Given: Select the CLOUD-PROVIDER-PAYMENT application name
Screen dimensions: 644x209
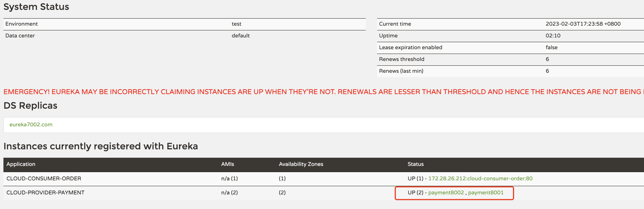Looking at the screenshot, I should (x=45, y=192).
